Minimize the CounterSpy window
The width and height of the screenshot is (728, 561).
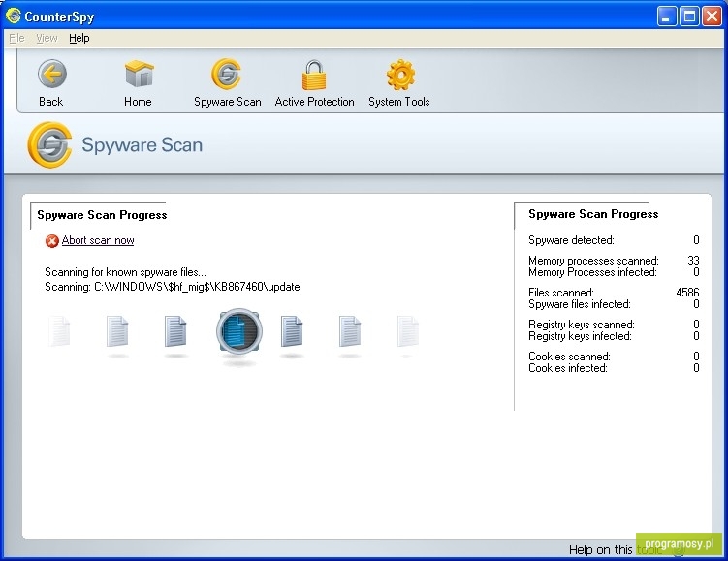pyautogui.click(x=667, y=16)
